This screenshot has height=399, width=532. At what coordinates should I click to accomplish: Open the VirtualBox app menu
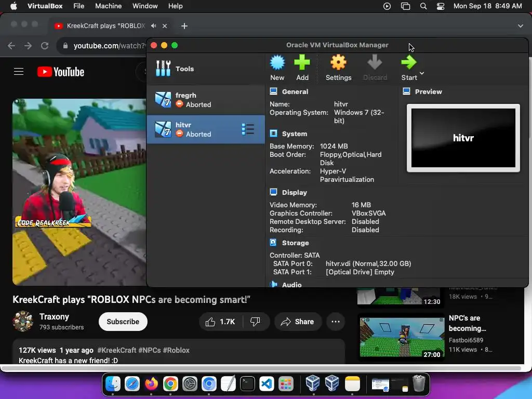coord(45,6)
